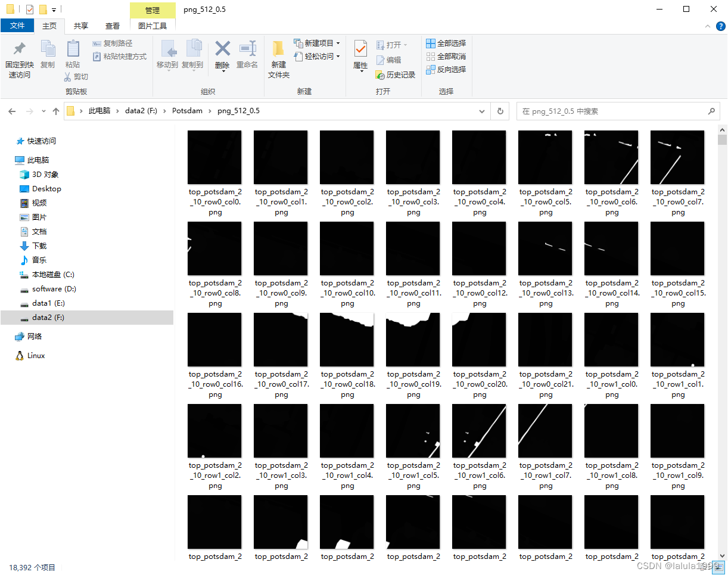Image resolution: width=728 pixels, height=575 pixels.
Task: Click the 删除 red X icon
Action: pyautogui.click(x=223, y=48)
